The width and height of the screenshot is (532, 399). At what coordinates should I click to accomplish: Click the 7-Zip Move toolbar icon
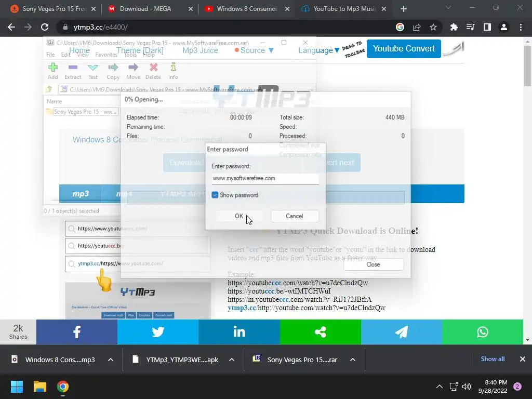(133, 71)
